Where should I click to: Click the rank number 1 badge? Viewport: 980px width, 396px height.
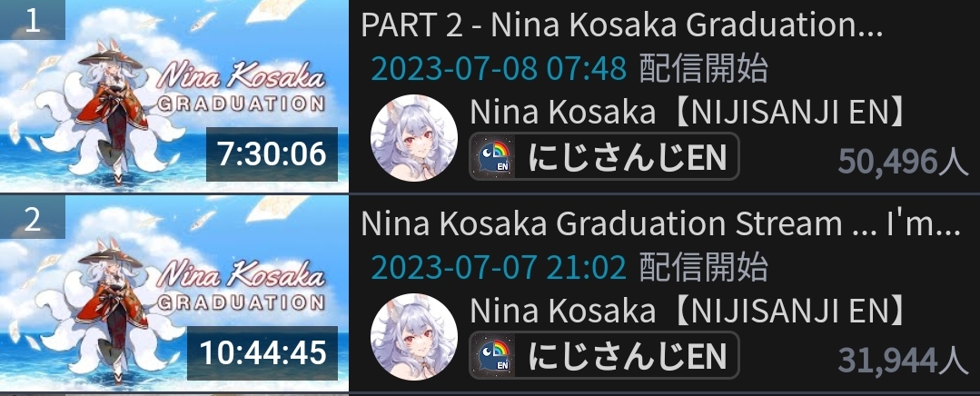[33, 20]
